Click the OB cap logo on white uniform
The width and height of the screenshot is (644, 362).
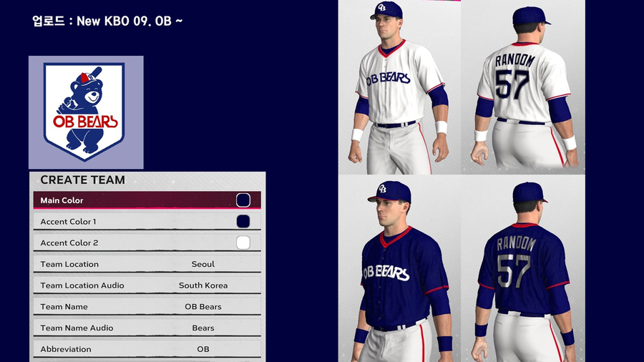pos(382,7)
